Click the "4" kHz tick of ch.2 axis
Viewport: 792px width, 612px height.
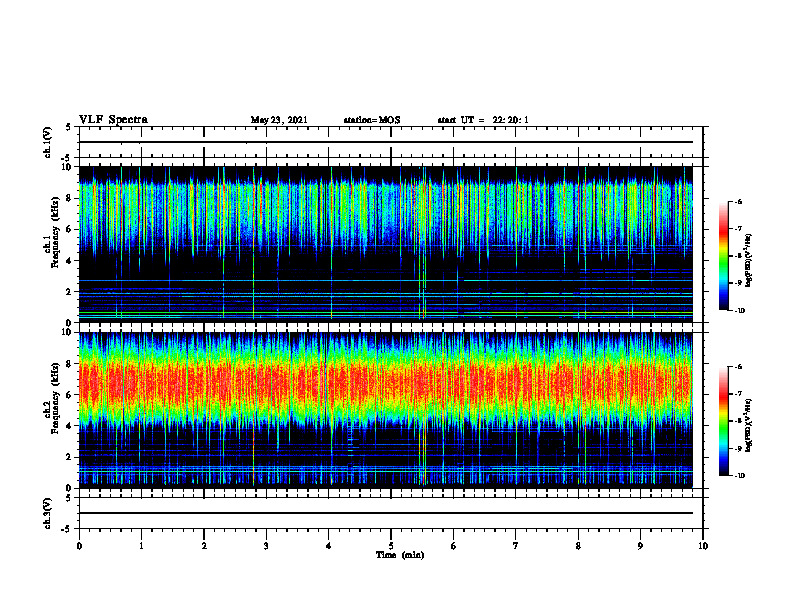(x=70, y=426)
